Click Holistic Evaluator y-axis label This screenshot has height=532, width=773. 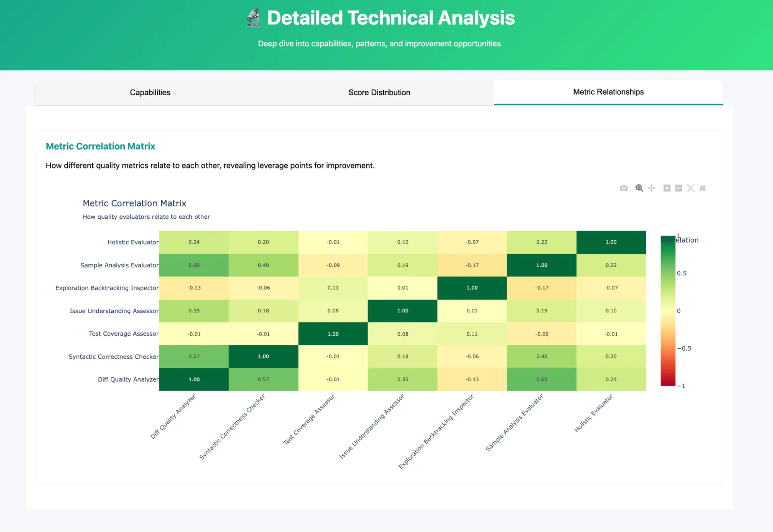[133, 242]
